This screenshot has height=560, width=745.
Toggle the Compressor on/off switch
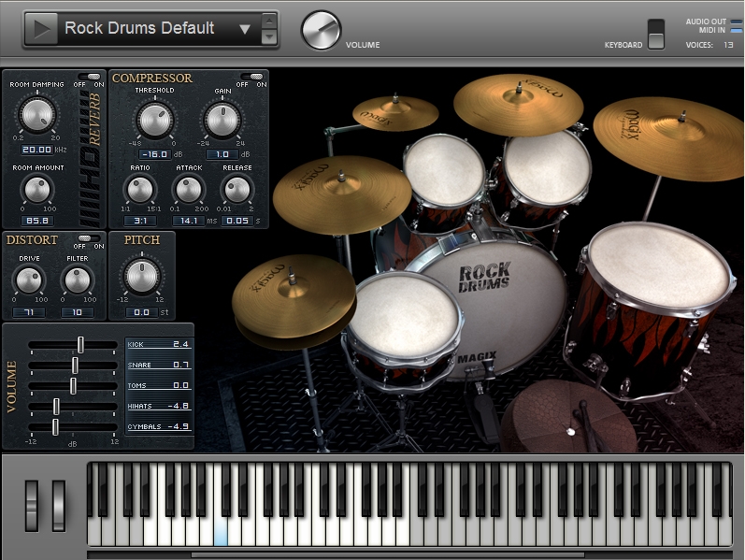(251, 77)
